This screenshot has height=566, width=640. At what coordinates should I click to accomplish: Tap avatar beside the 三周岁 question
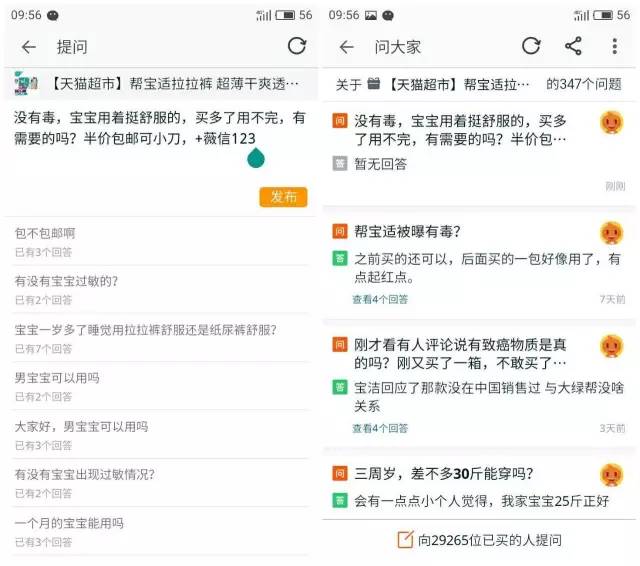tap(611, 475)
